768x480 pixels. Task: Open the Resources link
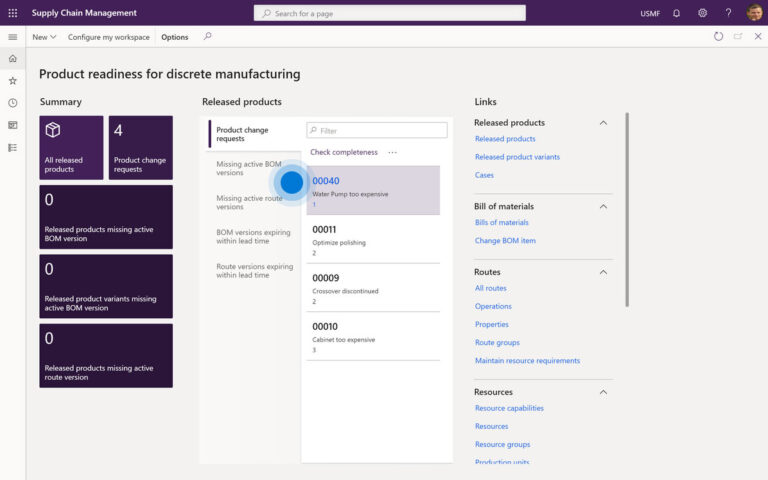(491, 427)
